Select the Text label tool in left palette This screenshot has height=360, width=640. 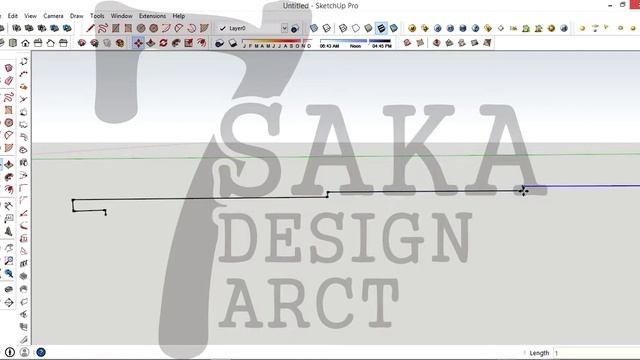click(9, 219)
